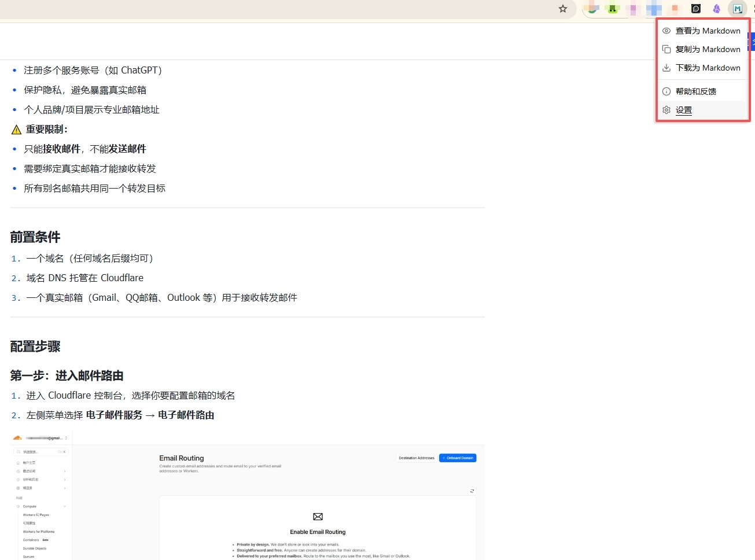The width and height of the screenshot is (755, 560).
Task: Open the Cloudflare Email Routing screenshot image
Action: tap(248, 496)
